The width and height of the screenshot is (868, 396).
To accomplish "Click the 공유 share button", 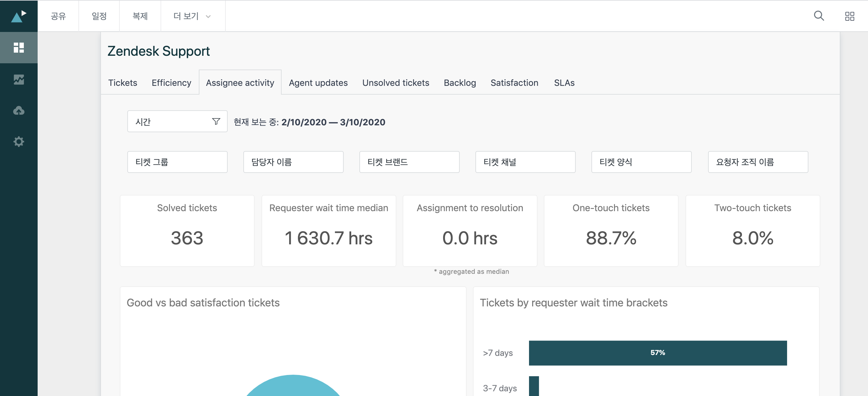I will tap(58, 16).
